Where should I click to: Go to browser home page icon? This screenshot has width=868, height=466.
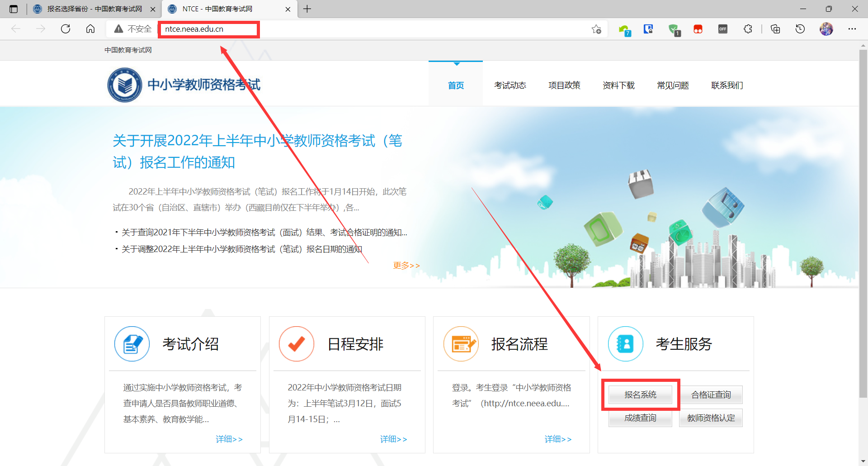pos(90,29)
